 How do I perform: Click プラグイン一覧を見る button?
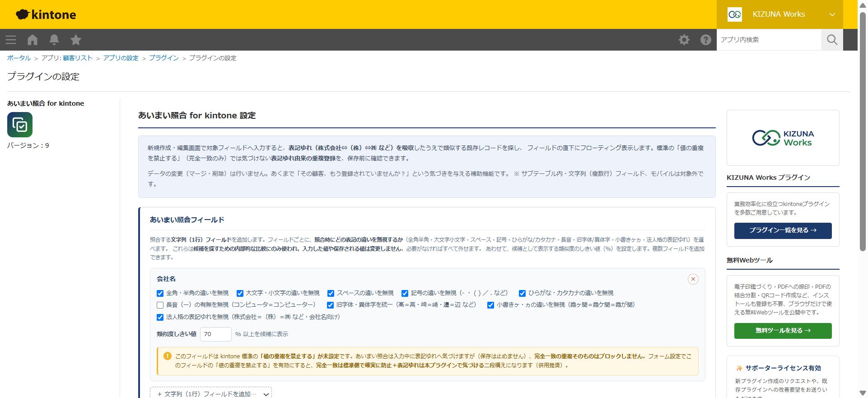coord(783,230)
